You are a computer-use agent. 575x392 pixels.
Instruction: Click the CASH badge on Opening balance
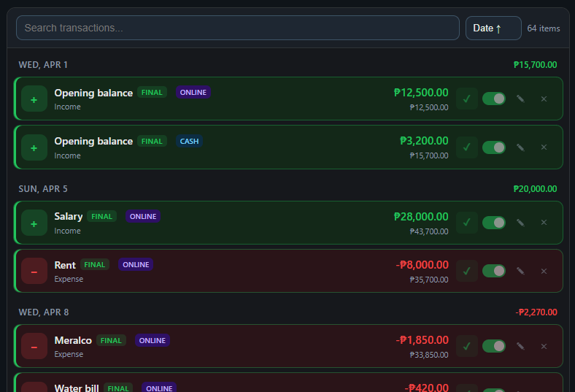click(x=189, y=141)
